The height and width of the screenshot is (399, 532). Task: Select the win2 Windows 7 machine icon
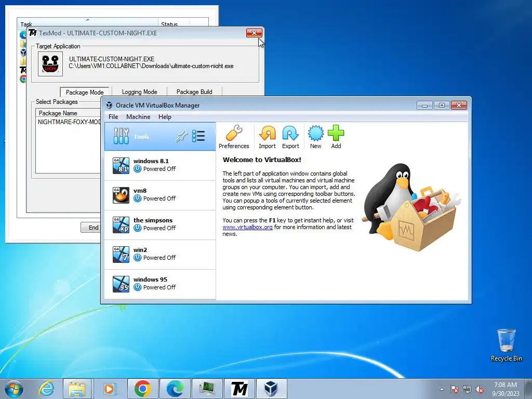pyautogui.click(x=121, y=254)
